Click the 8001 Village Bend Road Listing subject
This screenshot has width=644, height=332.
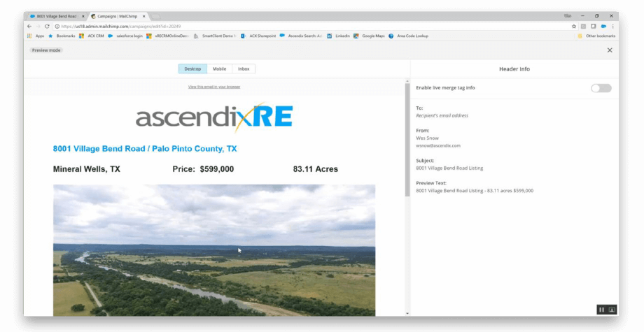pos(449,168)
